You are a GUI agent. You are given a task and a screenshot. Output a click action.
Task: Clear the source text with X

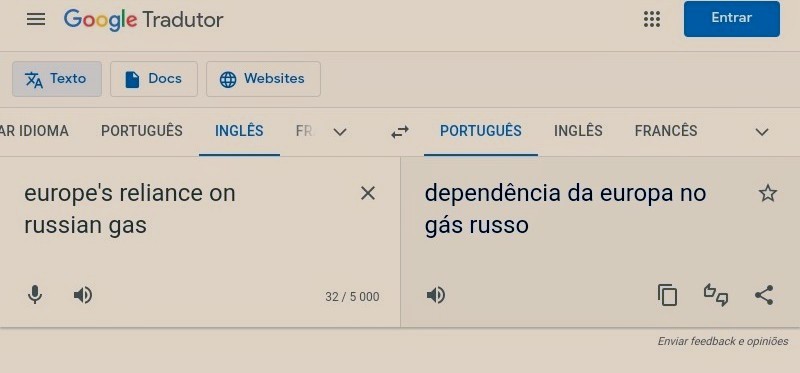click(368, 193)
